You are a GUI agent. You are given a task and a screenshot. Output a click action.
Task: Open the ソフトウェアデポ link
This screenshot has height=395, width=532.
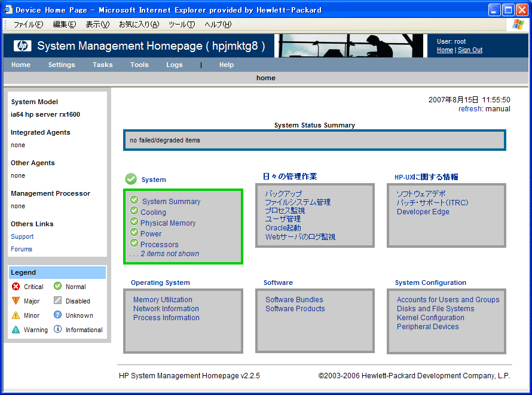421,193
